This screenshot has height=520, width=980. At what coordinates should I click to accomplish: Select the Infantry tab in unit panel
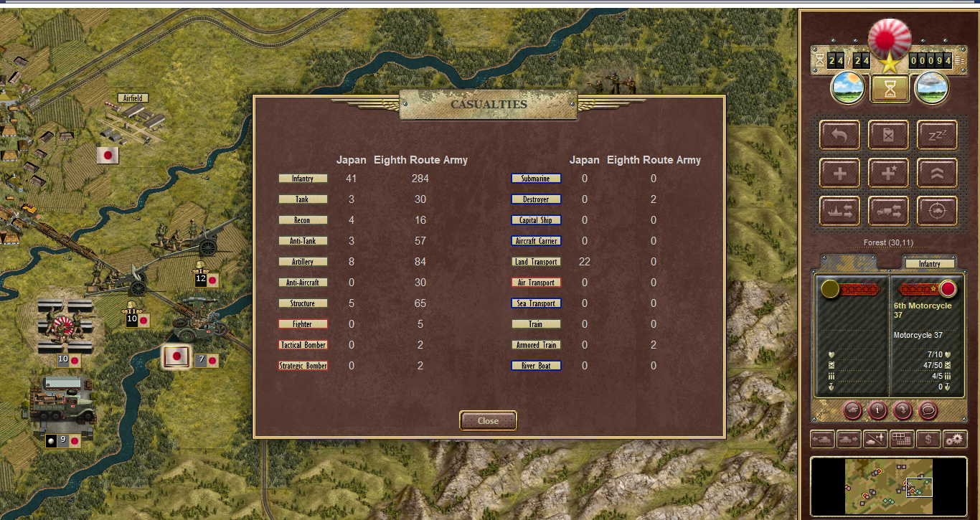929,264
